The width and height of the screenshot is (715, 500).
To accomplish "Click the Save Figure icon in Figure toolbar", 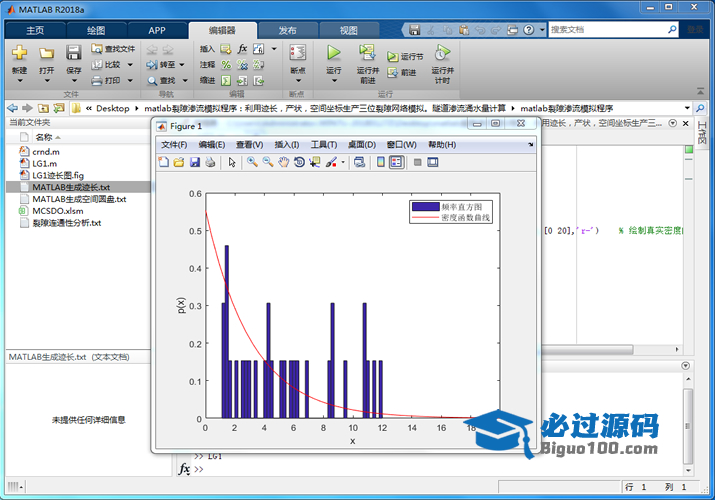I will click(x=195, y=162).
